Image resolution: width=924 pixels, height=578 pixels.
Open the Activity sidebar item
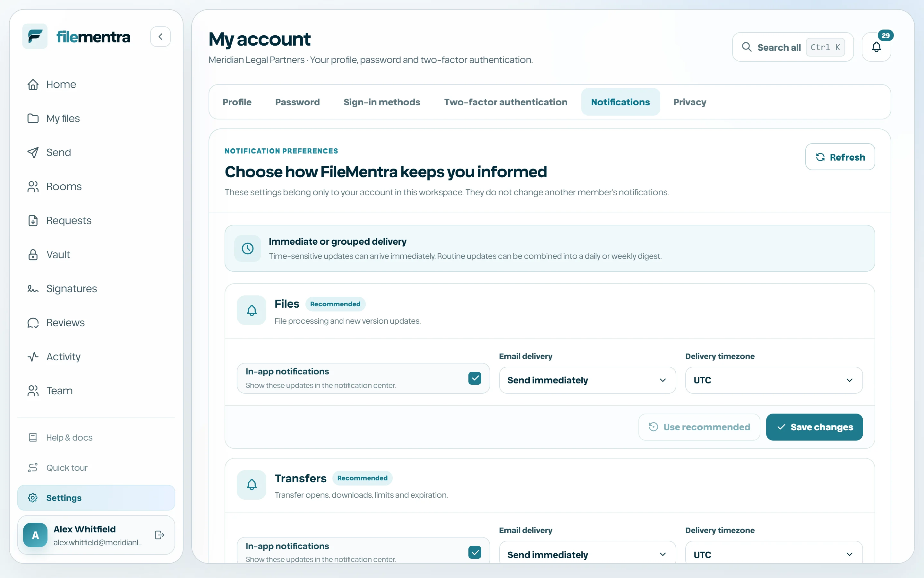pos(96,357)
